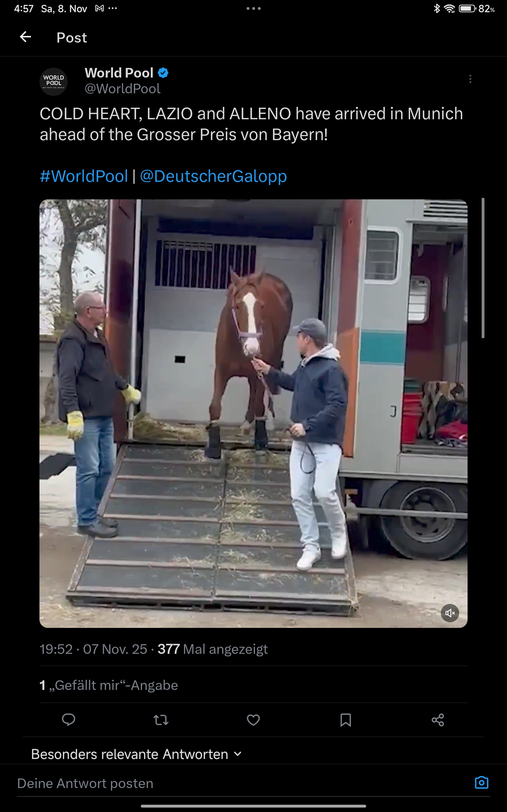
Task: Expand Besonders relevante Antworten sorting dropdown
Action: click(137, 754)
